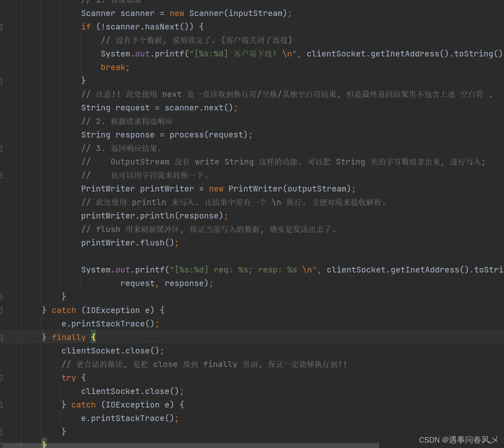Place cursor on 'Scanner scanner = new Scanner(inputStream);' line

[x=186, y=14]
